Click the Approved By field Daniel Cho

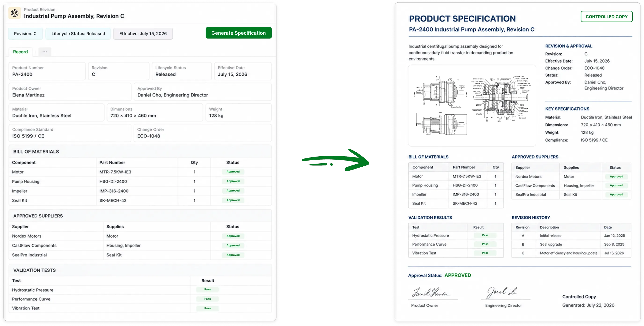tap(203, 92)
